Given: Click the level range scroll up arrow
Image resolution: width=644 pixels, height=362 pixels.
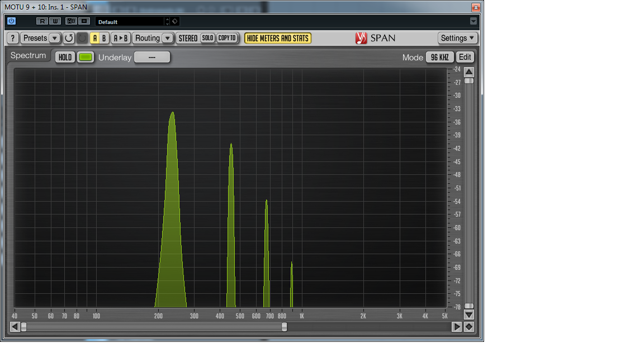Looking at the screenshot, I should tap(469, 72).
